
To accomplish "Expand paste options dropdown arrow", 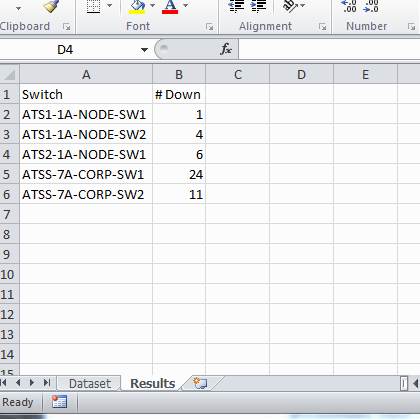I will pyautogui.click(x=18, y=8).
